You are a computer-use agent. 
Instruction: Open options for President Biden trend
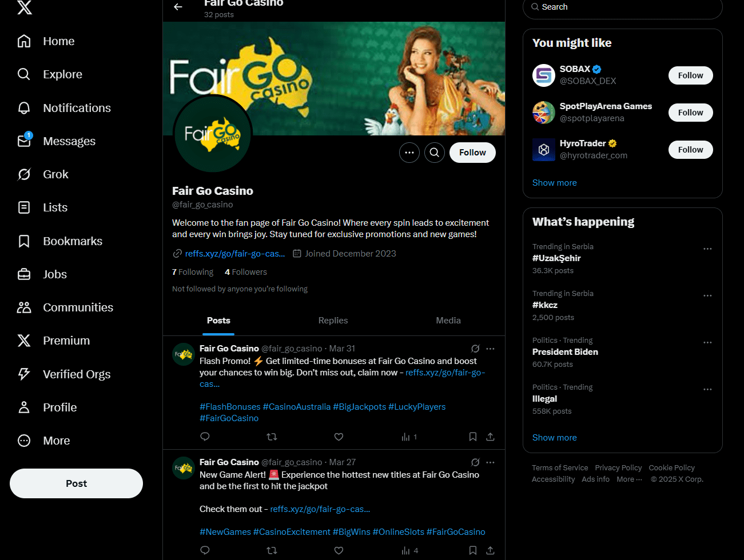[x=707, y=343]
